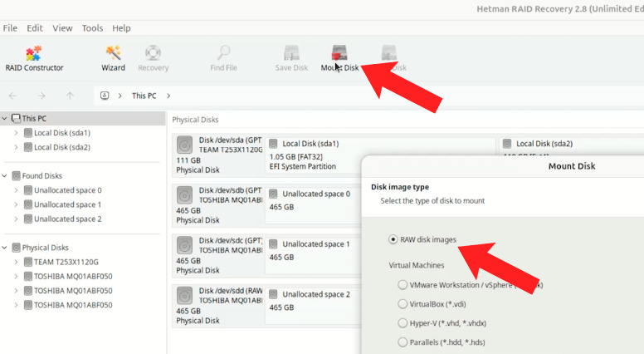This screenshot has width=644, height=354.
Task: Click the Physical Disks icon in the tree
Action: (x=16, y=248)
